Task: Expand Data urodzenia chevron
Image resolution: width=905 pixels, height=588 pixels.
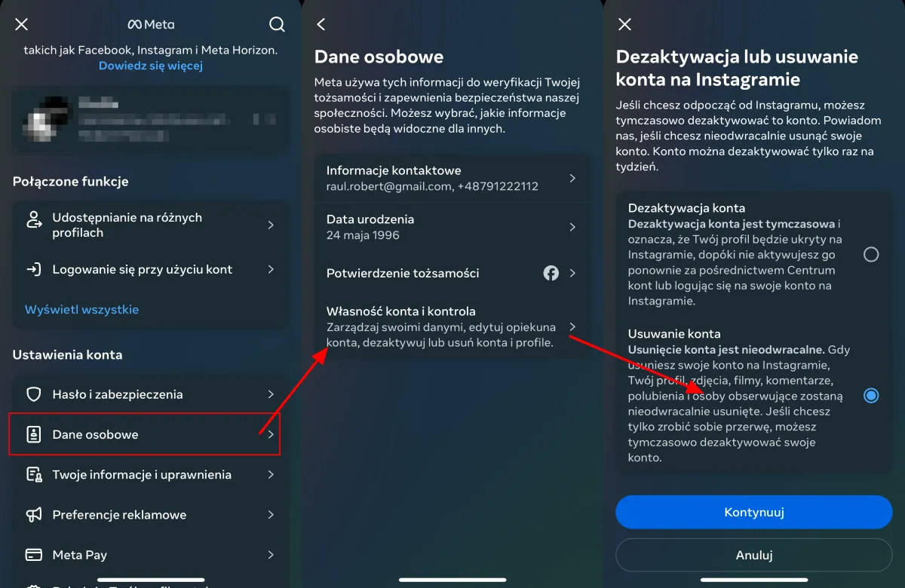Action: [572, 227]
